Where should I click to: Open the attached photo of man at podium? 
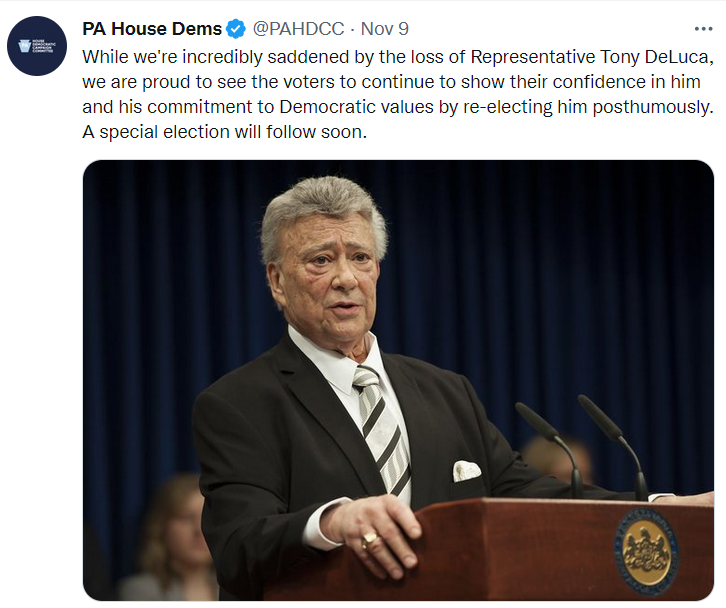click(x=398, y=380)
